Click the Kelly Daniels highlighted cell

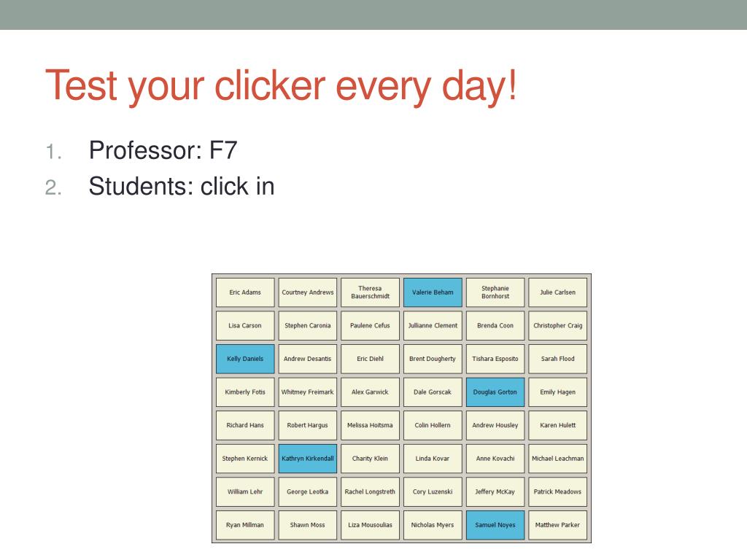pos(245,359)
